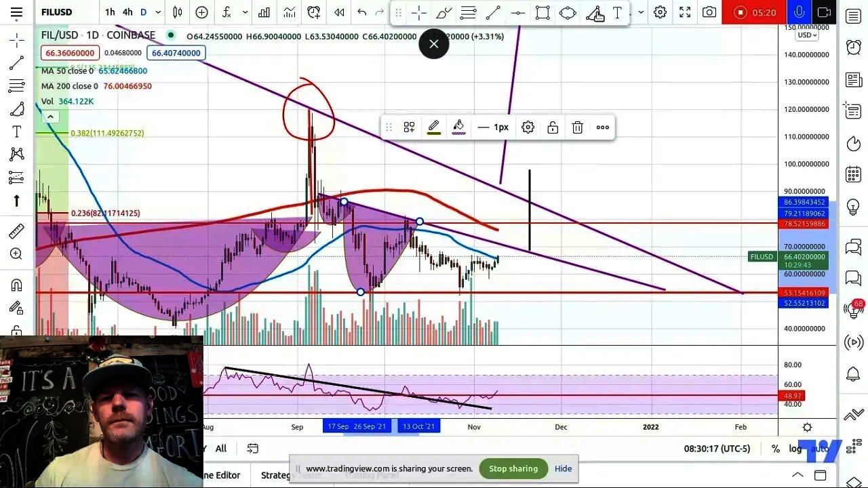Select the triangle pattern tool

click(x=595, y=13)
